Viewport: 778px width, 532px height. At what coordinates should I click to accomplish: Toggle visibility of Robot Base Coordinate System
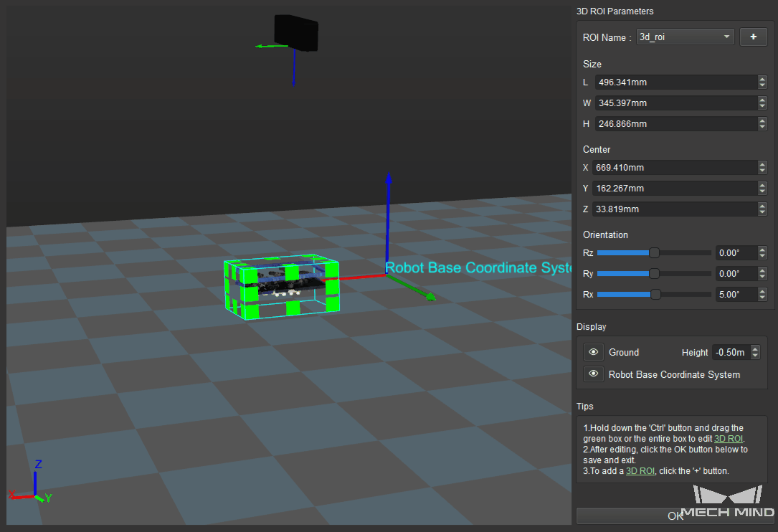click(593, 374)
